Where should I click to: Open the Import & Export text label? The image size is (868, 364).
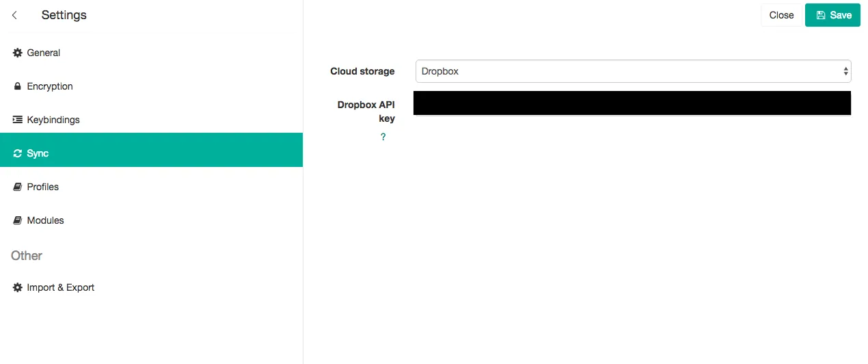[x=61, y=287]
